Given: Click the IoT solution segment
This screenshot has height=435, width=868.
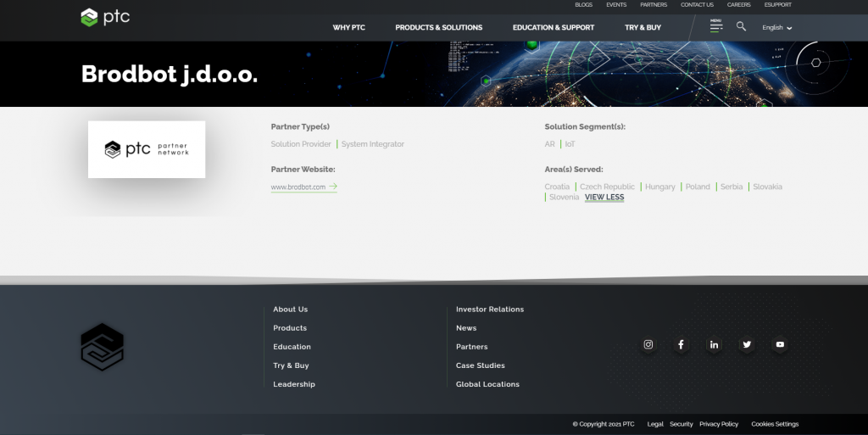Looking at the screenshot, I should point(570,144).
